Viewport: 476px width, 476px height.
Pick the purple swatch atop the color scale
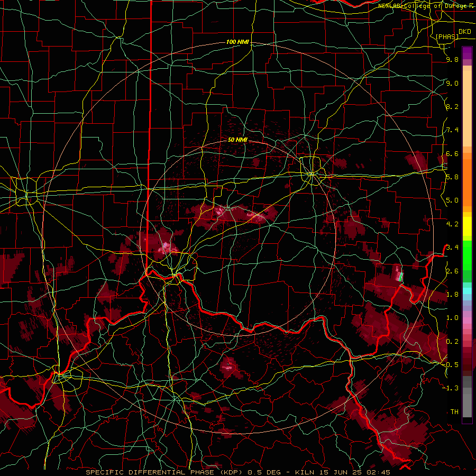point(467,53)
